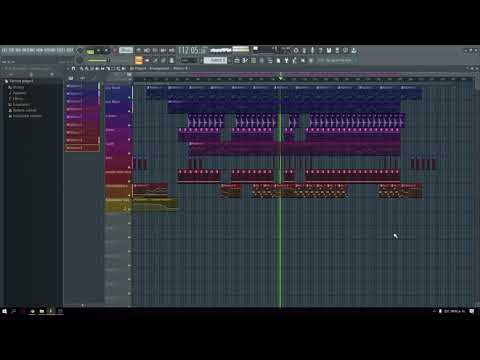Open the Mixer view icon
This screenshot has height=360, width=480.
click(x=262, y=60)
